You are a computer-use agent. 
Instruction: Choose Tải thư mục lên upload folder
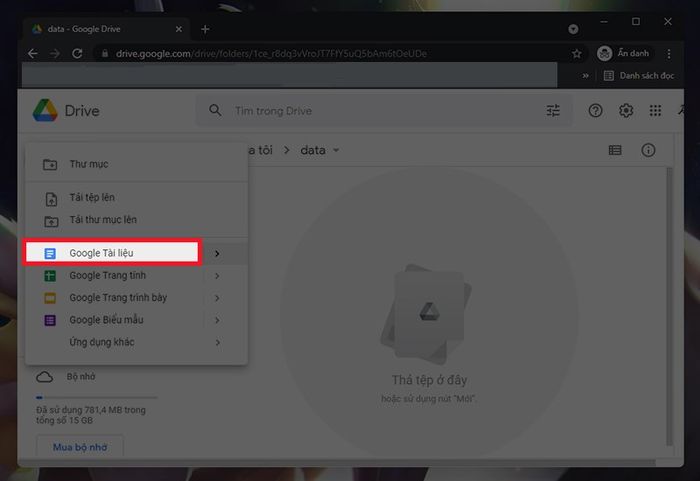[x=136, y=220]
